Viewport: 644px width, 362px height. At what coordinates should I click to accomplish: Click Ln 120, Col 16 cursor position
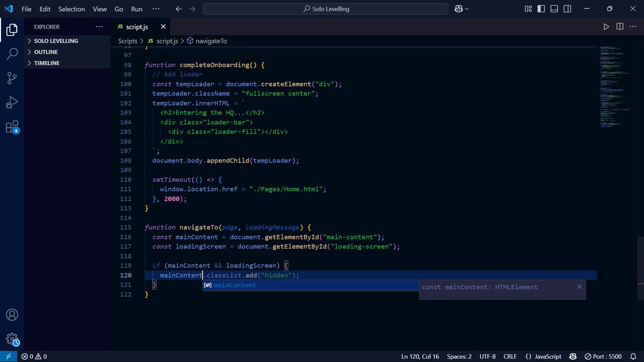[421, 357]
